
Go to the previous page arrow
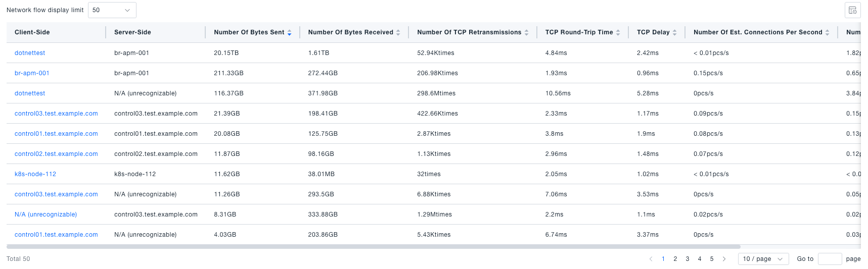coord(651,259)
